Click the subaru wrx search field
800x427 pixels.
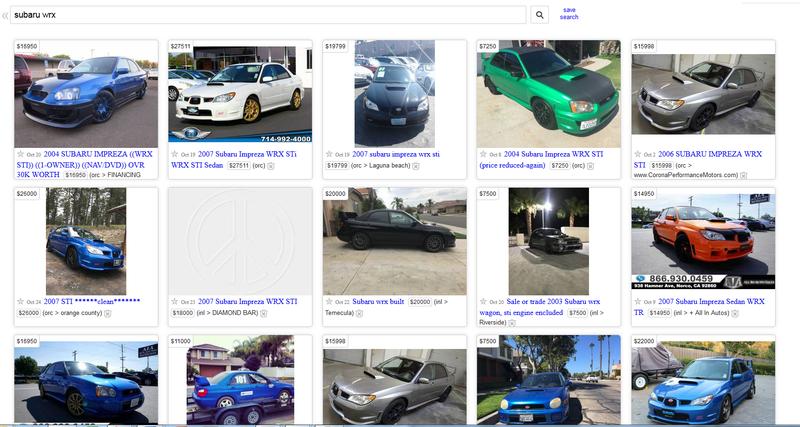[268, 15]
